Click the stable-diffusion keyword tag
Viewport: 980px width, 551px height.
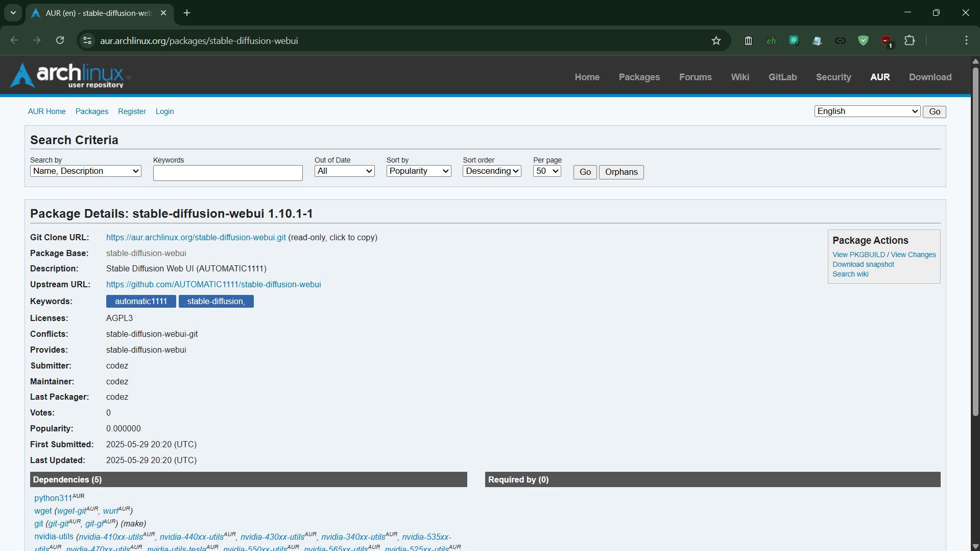(x=216, y=301)
